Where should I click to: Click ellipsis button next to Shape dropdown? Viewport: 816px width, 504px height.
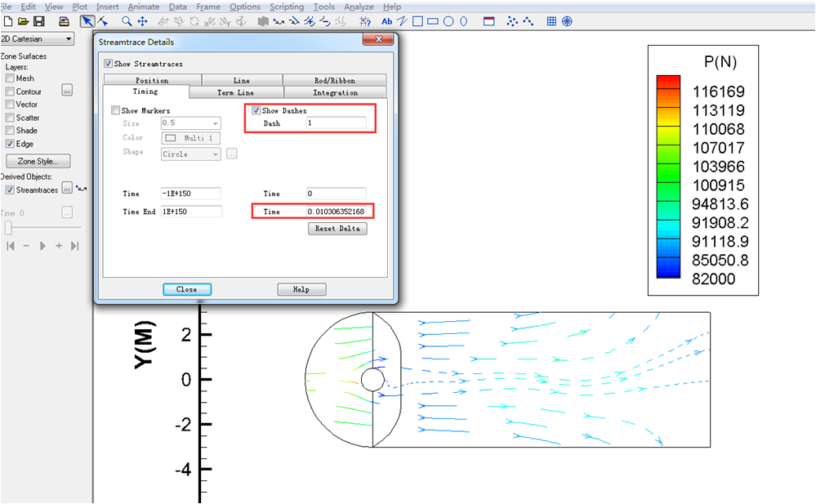(232, 154)
